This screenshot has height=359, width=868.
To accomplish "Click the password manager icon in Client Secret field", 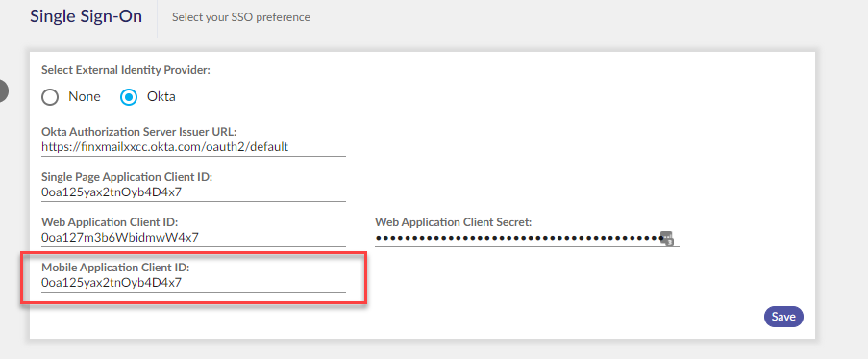I will pyautogui.click(x=667, y=239).
